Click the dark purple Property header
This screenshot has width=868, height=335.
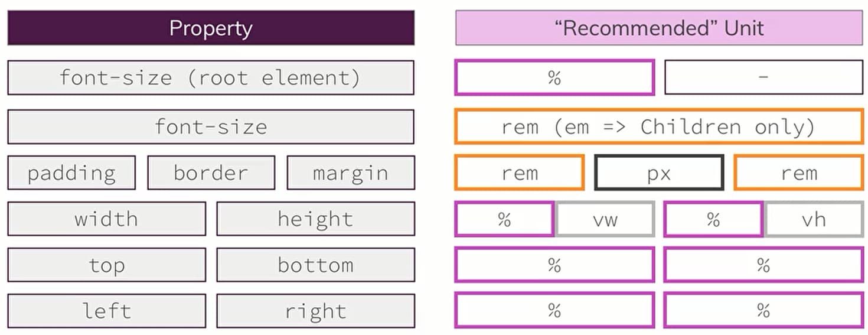(211, 28)
